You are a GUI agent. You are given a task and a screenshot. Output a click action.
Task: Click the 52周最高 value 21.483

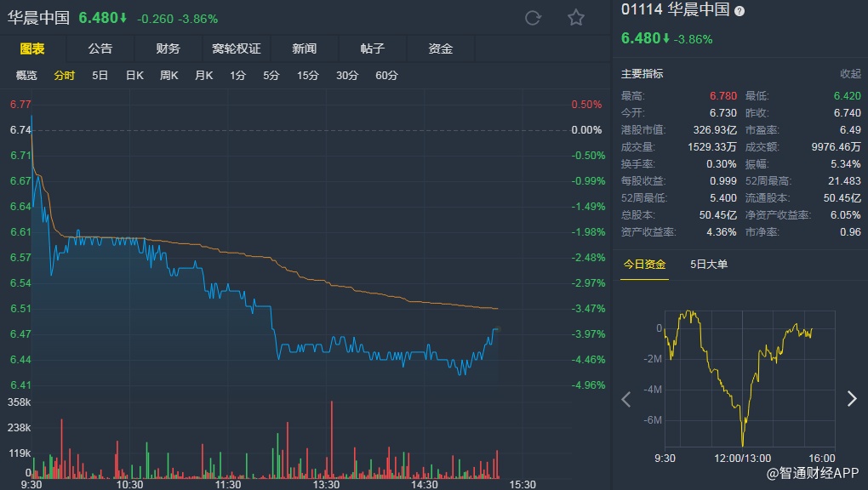coord(844,181)
